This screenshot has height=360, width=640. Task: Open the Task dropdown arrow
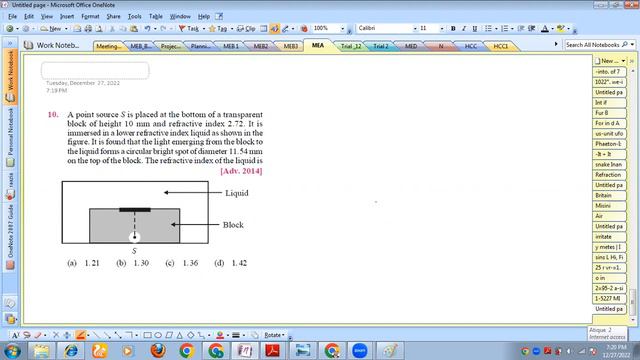[203, 29]
